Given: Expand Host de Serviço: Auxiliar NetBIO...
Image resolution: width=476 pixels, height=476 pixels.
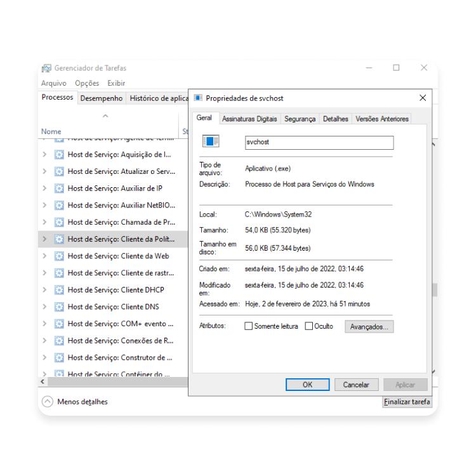Looking at the screenshot, I should pyautogui.click(x=44, y=205).
